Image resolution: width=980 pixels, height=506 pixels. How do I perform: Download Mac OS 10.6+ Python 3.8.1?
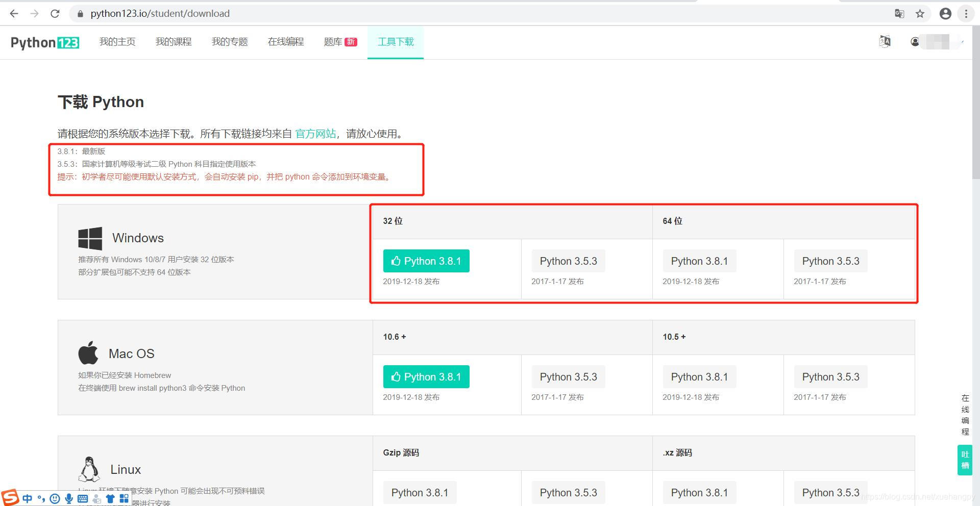point(426,377)
